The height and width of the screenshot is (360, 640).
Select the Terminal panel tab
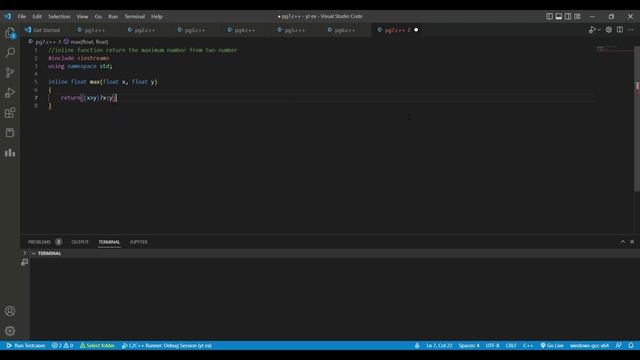109,242
